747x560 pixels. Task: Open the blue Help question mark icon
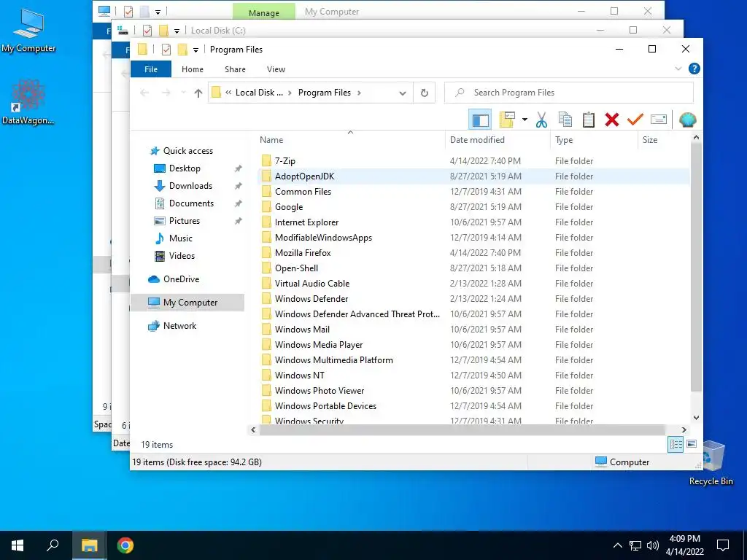coord(694,69)
